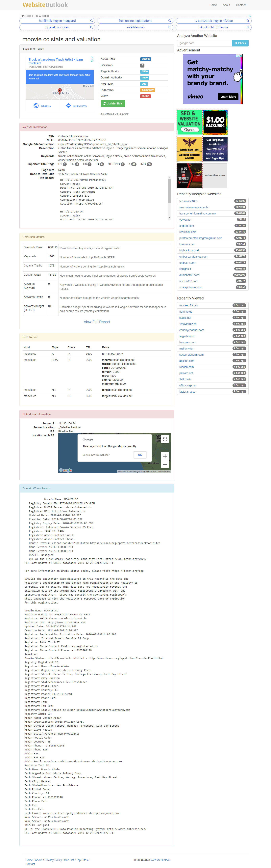Click the green Update Stats button

tap(113, 103)
